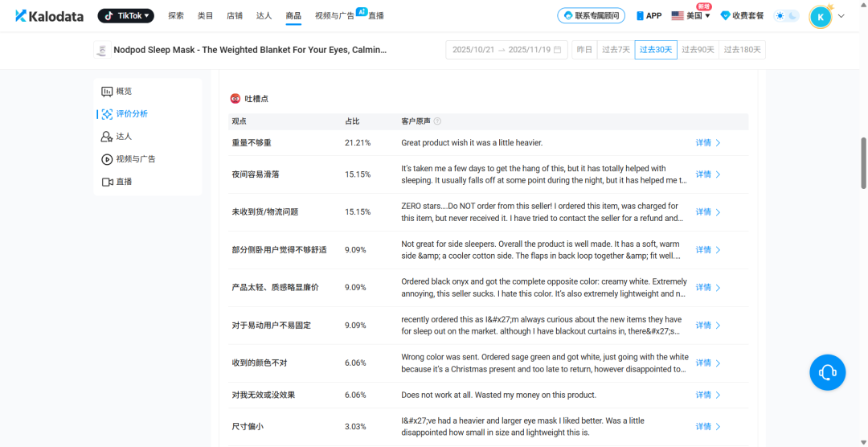The height and width of the screenshot is (447, 868).
Task: Click "Does not work at all" review text
Action: pyautogui.click(x=499, y=395)
